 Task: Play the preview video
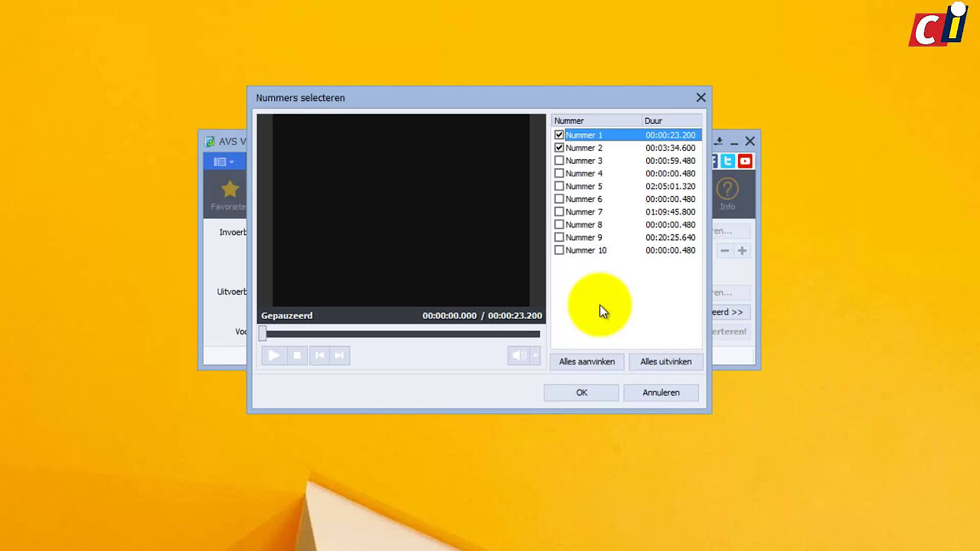[x=273, y=355]
